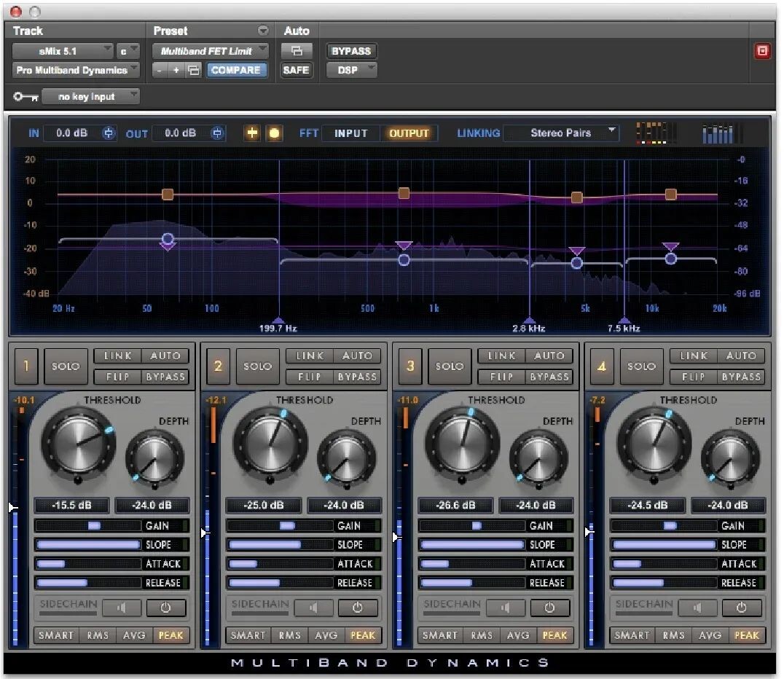Click the orange circle icon beside FFT

(274, 133)
